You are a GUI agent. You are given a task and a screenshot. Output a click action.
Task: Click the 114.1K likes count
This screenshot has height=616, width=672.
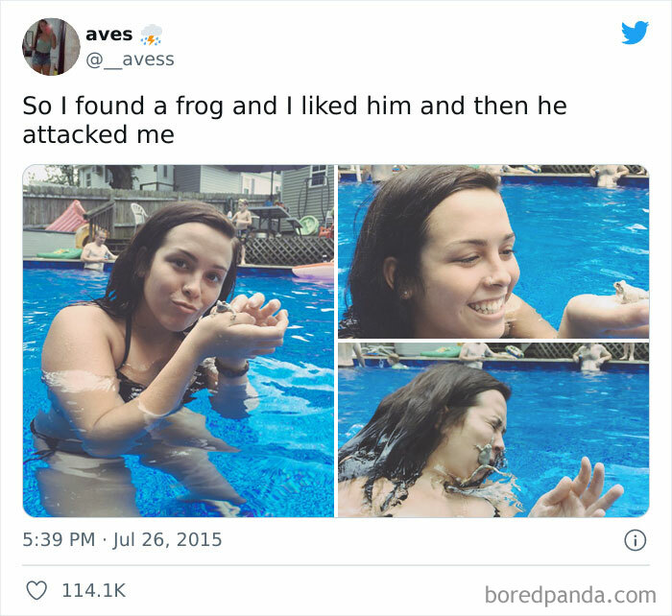pyautogui.click(x=93, y=590)
